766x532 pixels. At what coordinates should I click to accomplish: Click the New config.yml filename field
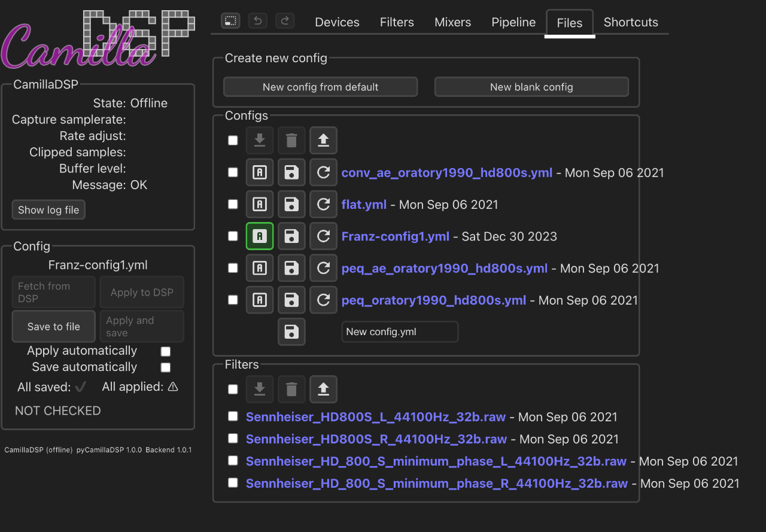point(400,332)
